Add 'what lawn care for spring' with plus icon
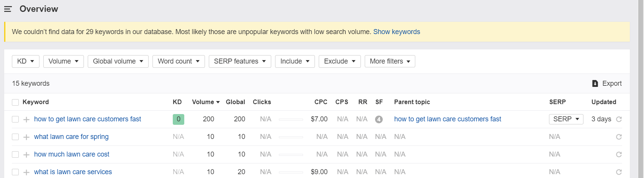 (x=26, y=137)
